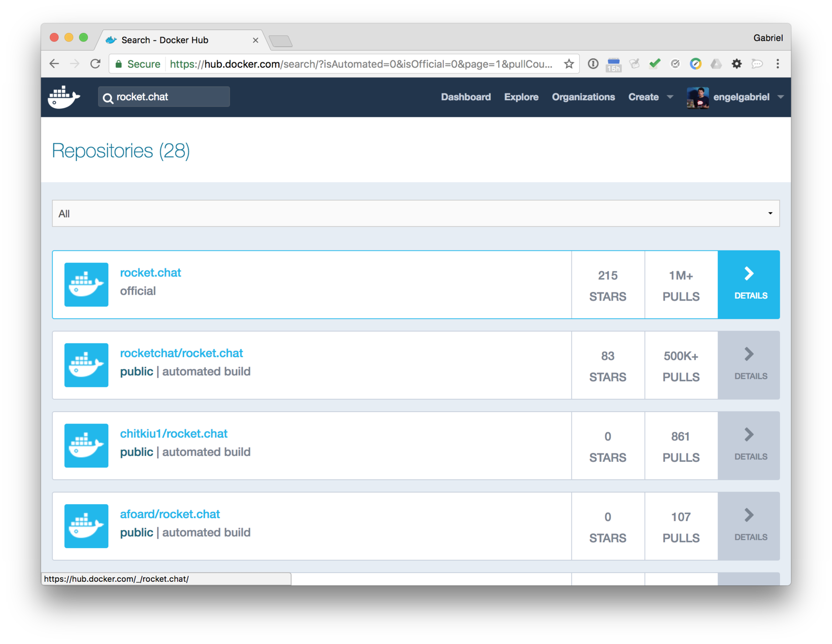Open the All filter dropdown

pos(416,213)
